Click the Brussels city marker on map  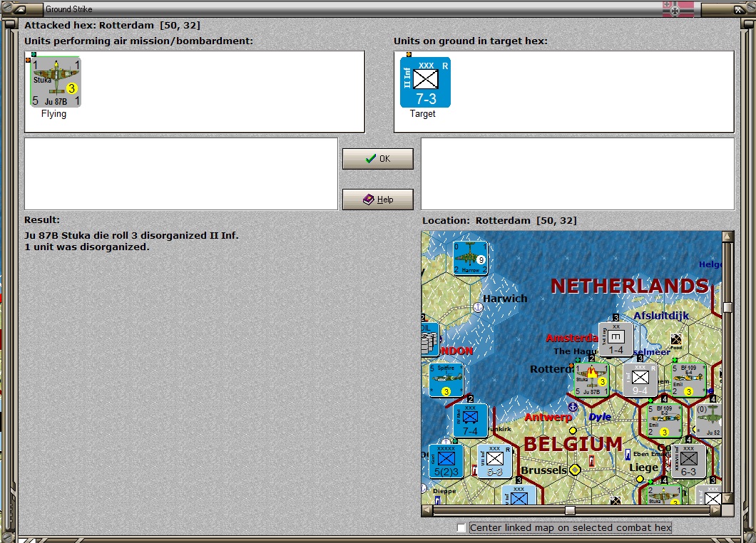point(575,470)
